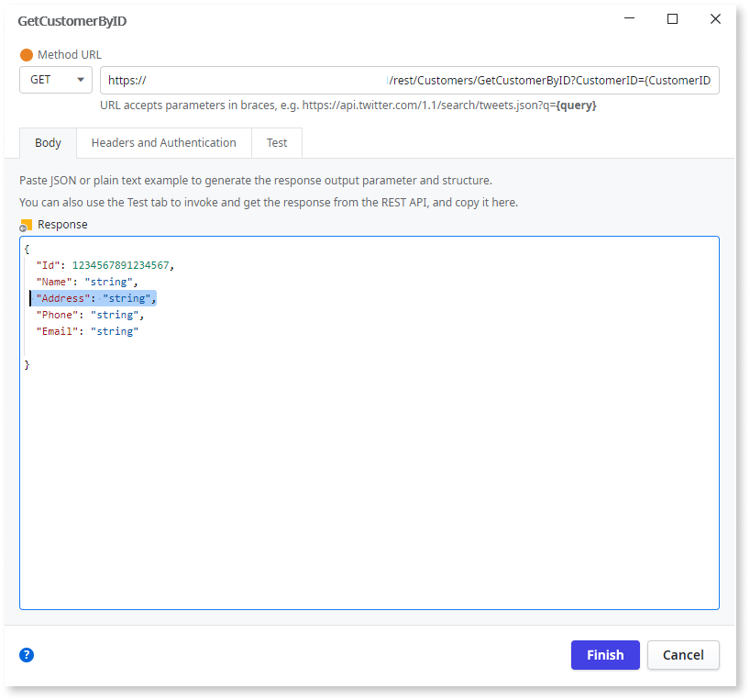750x700 pixels.
Task: Click the Finish button
Action: tap(604, 654)
